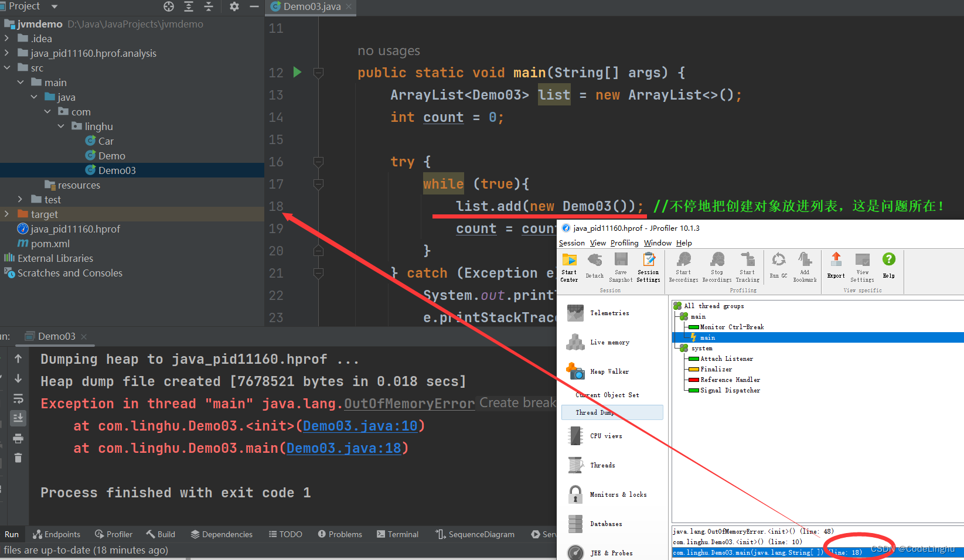
Task: Toggle scroll to end in Run console
Action: tap(18, 418)
